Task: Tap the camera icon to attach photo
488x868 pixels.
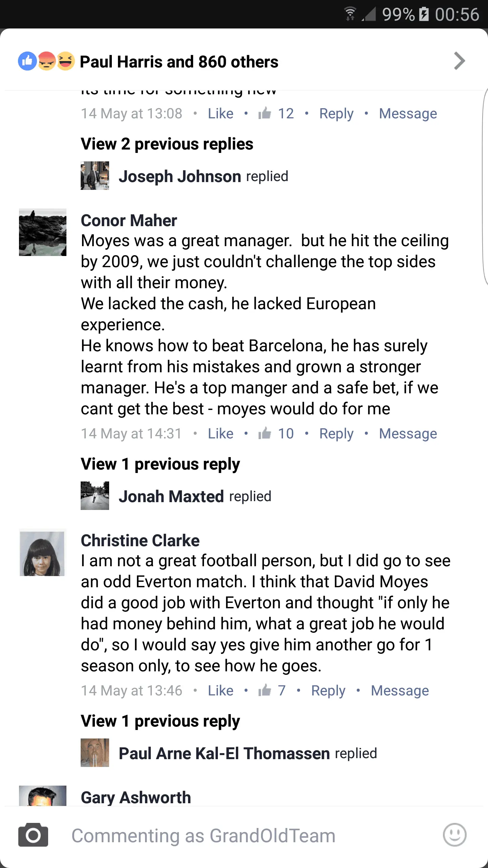Action: (x=33, y=835)
